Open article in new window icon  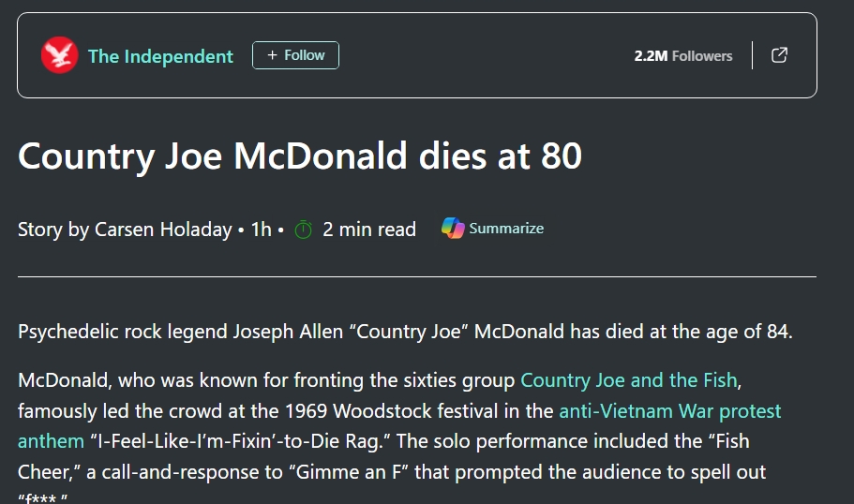tap(779, 55)
